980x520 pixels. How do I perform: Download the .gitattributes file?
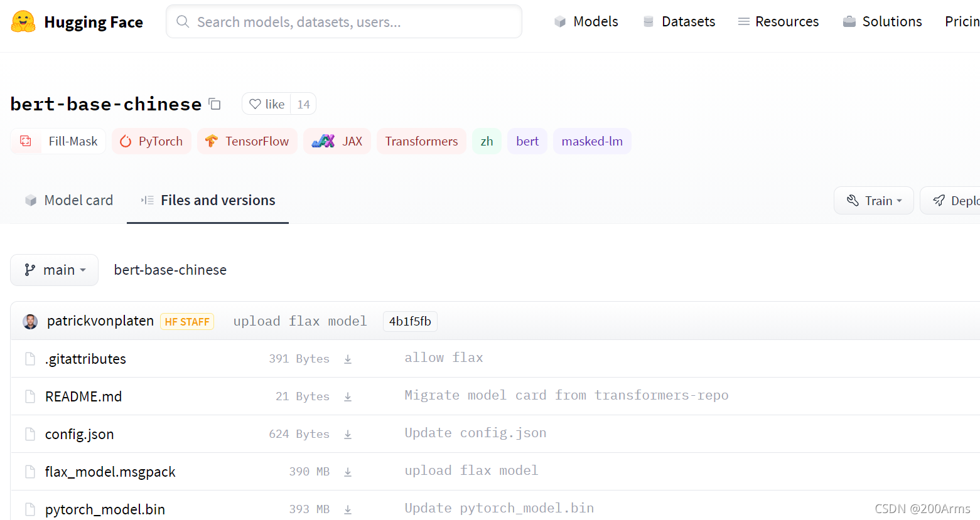tap(348, 359)
